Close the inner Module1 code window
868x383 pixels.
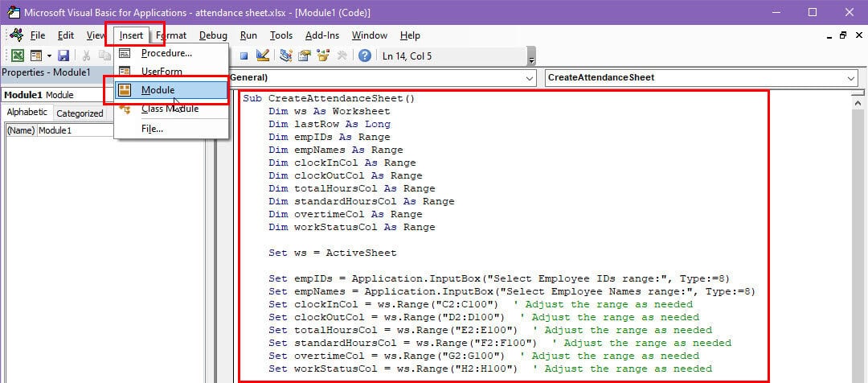click(858, 35)
